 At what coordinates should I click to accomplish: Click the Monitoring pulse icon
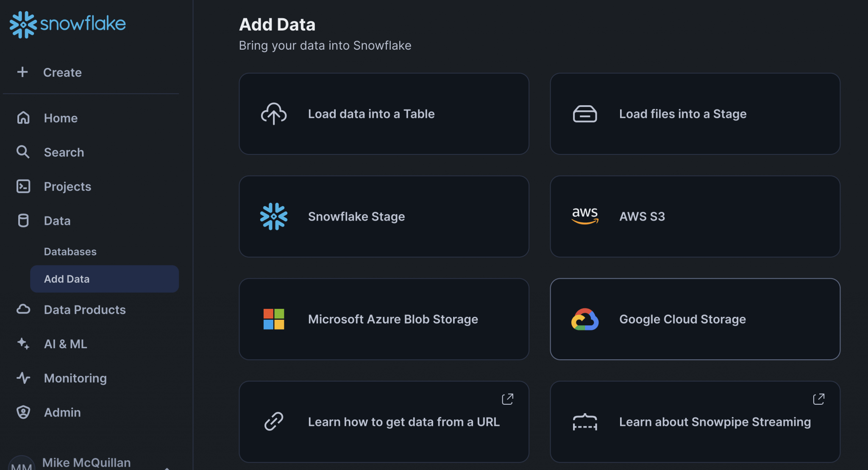[x=23, y=378]
